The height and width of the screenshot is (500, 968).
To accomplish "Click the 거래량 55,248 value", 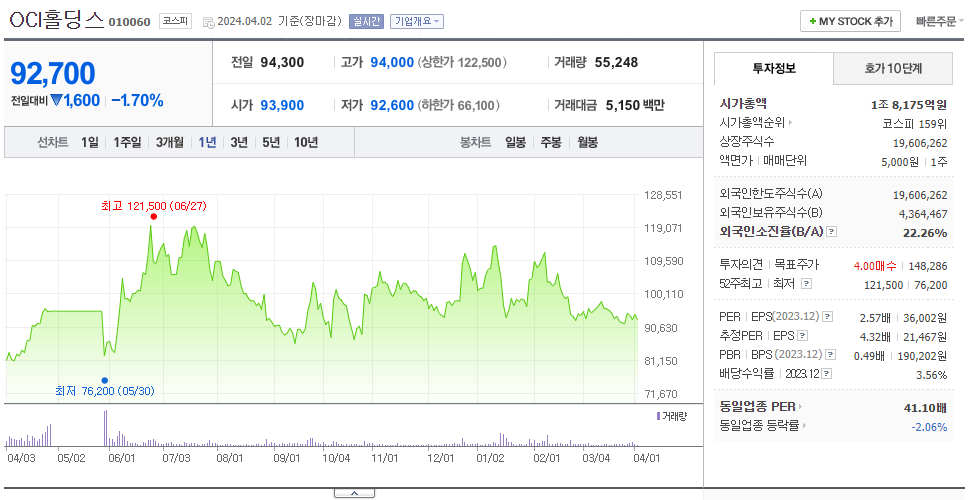I will pyautogui.click(x=616, y=62).
